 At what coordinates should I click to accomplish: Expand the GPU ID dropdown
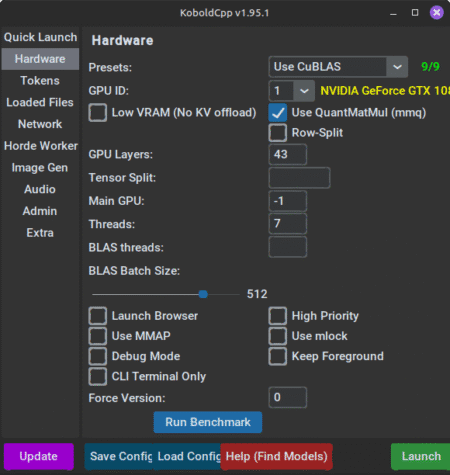292,91
